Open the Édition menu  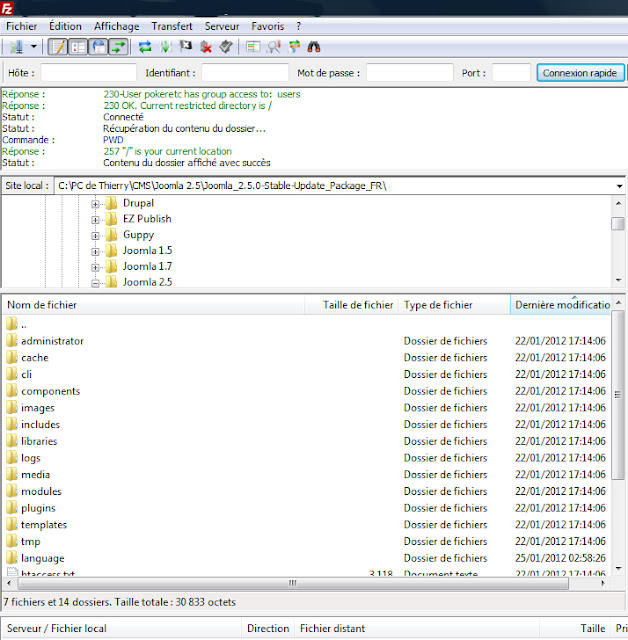click(x=65, y=26)
